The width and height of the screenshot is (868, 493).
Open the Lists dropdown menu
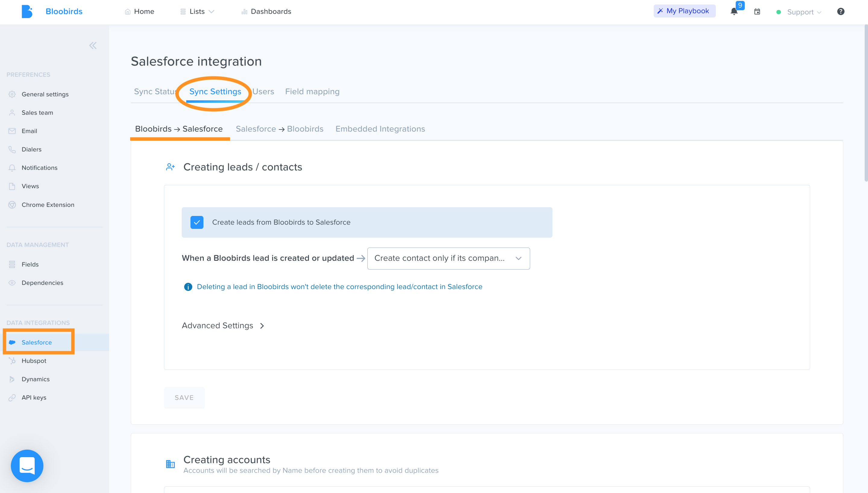pos(197,11)
